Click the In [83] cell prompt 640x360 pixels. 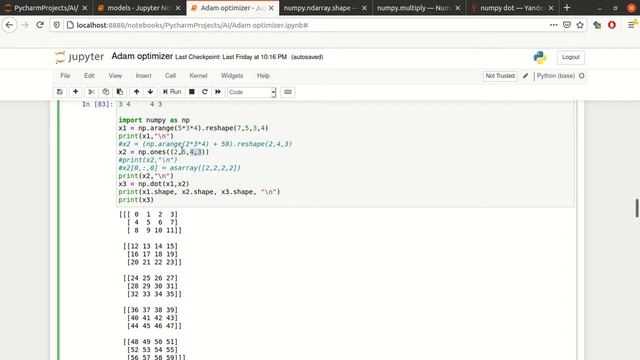pos(97,104)
